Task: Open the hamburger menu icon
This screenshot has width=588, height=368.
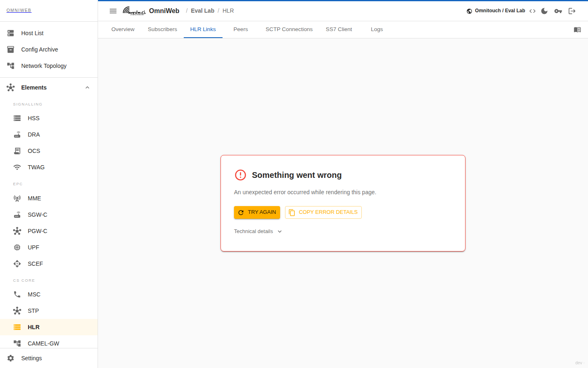Action: (x=113, y=11)
